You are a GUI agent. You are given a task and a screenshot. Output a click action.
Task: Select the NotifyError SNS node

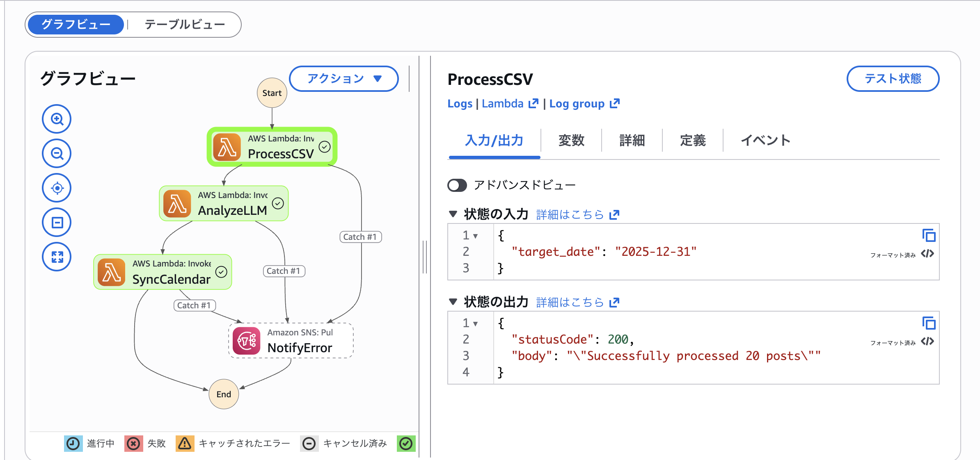(x=291, y=341)
